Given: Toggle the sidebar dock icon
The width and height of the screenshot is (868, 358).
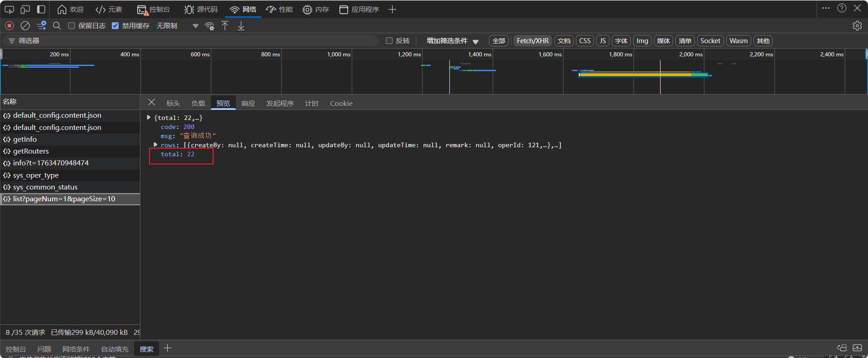Looking at the screenshot, I should [41, 9].
